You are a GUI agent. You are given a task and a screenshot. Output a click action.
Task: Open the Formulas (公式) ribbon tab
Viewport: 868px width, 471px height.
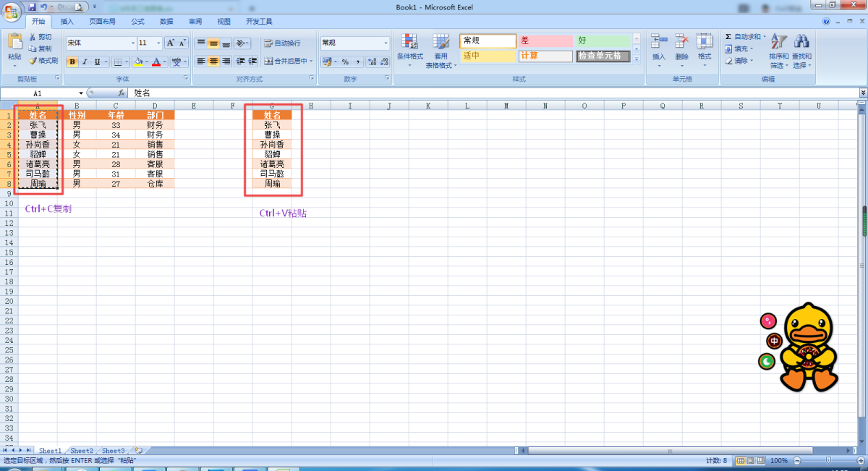[137, 22]
